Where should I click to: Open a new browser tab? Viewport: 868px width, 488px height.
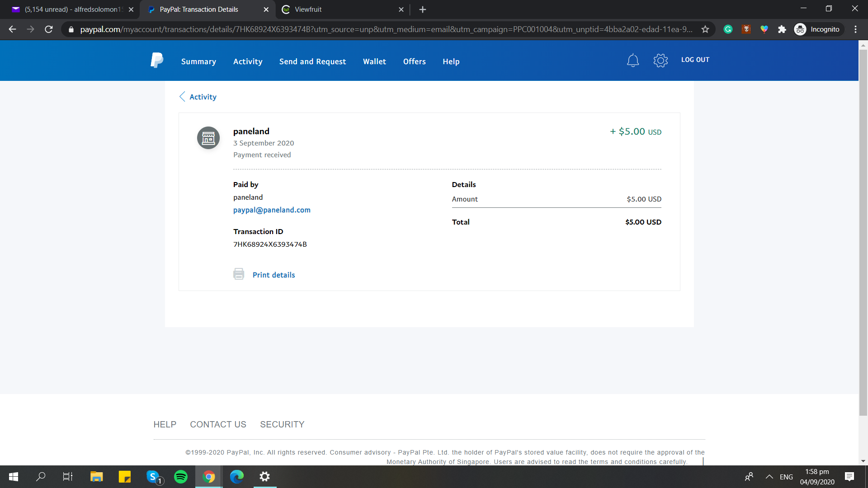pyautogui.click(x=423, y=9)
